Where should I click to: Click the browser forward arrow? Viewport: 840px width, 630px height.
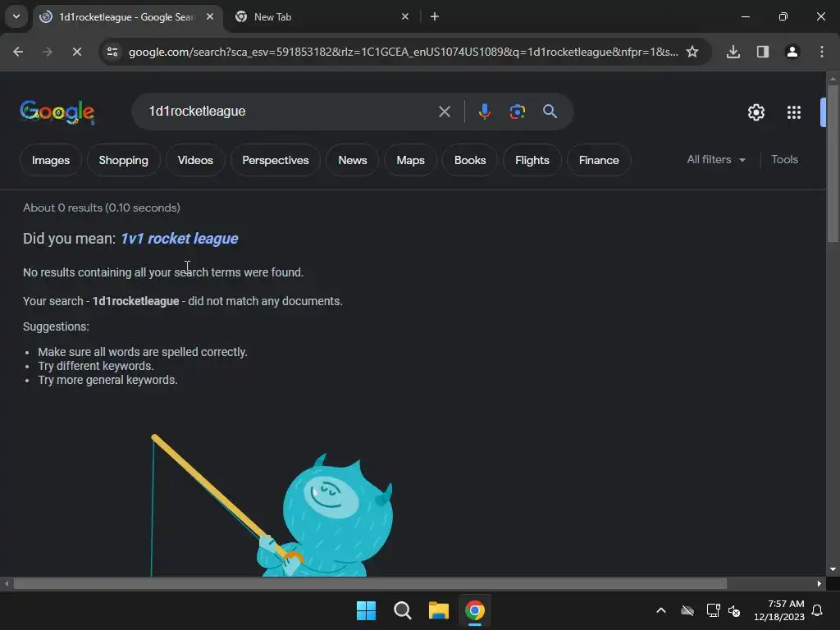[x=47, y=52]
